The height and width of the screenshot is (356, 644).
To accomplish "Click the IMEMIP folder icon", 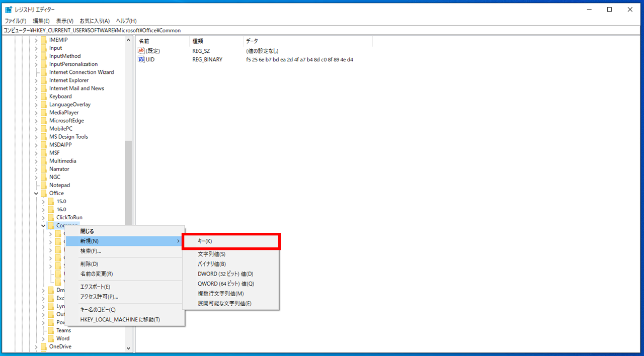I will click(44, 40).
